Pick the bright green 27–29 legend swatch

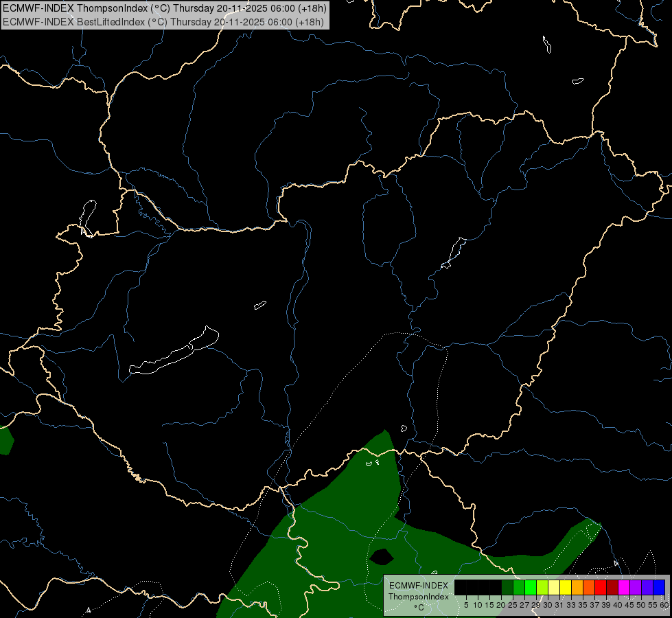tap(531, 587)
